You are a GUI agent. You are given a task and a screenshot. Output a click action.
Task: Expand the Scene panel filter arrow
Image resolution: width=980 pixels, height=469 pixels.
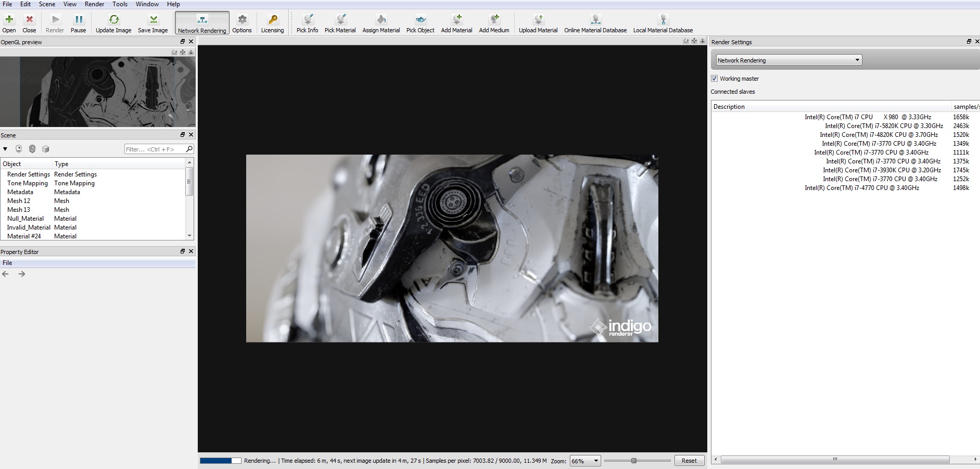coord(5,149)
